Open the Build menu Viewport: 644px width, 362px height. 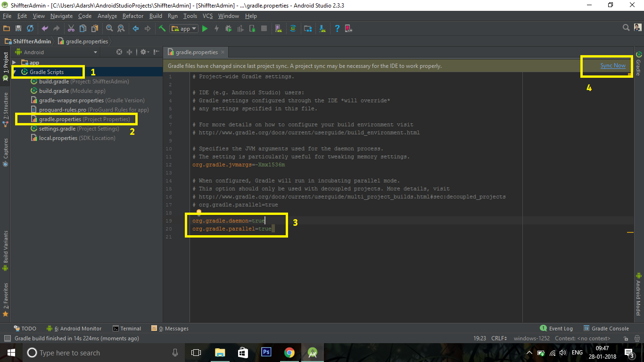click(156, 16)
